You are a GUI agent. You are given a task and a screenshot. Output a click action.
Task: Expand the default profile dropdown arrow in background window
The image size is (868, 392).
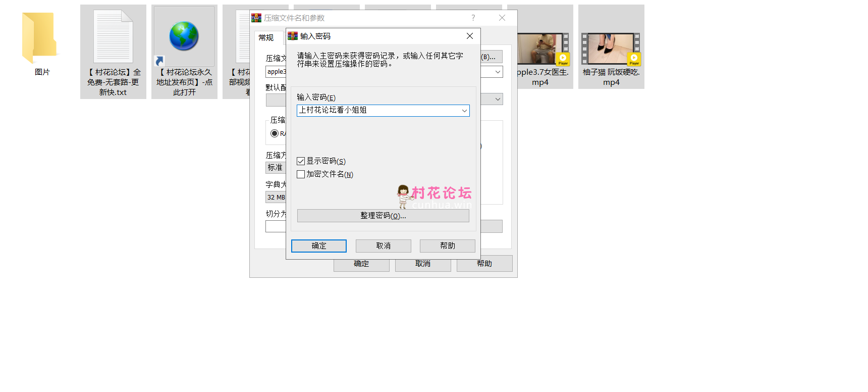pos(498,99)
